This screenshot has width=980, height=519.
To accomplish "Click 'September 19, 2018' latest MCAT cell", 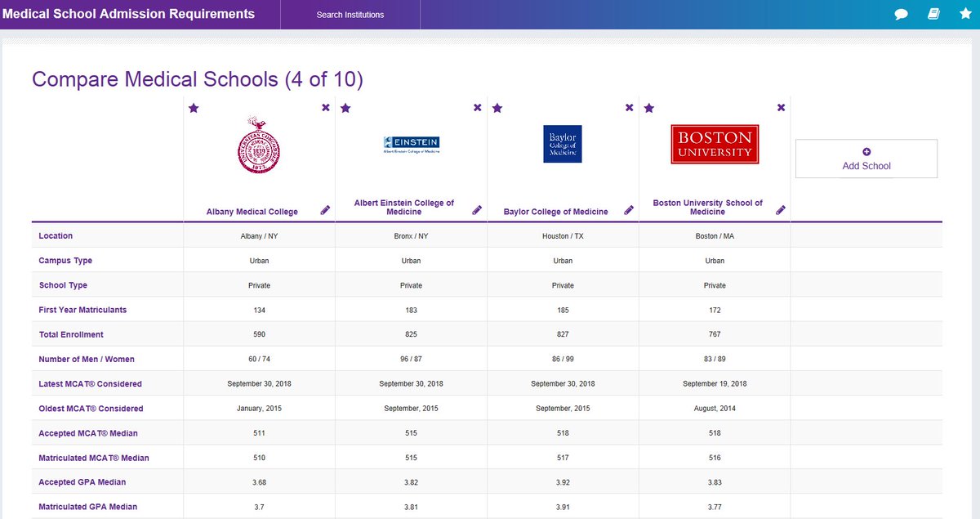I will click(x=715, y=383).
